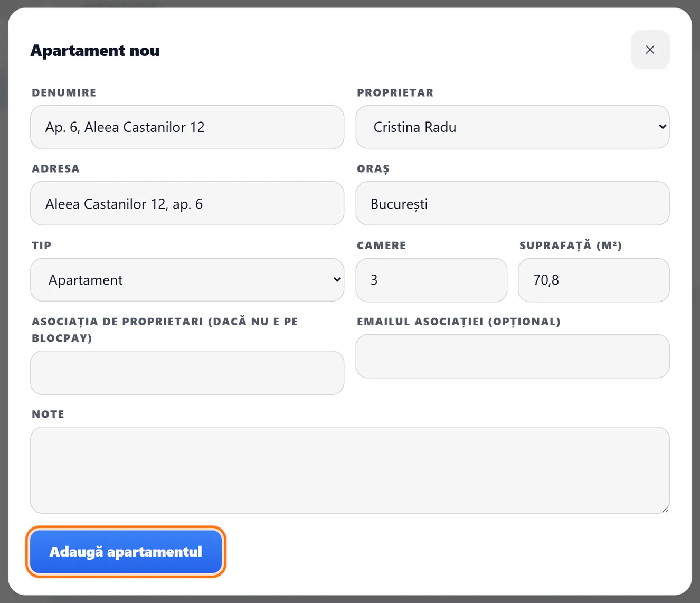The height and width of the screenshot is (603, 700).
Task: Click the Denumire label
Action: [x=64, y=93]
